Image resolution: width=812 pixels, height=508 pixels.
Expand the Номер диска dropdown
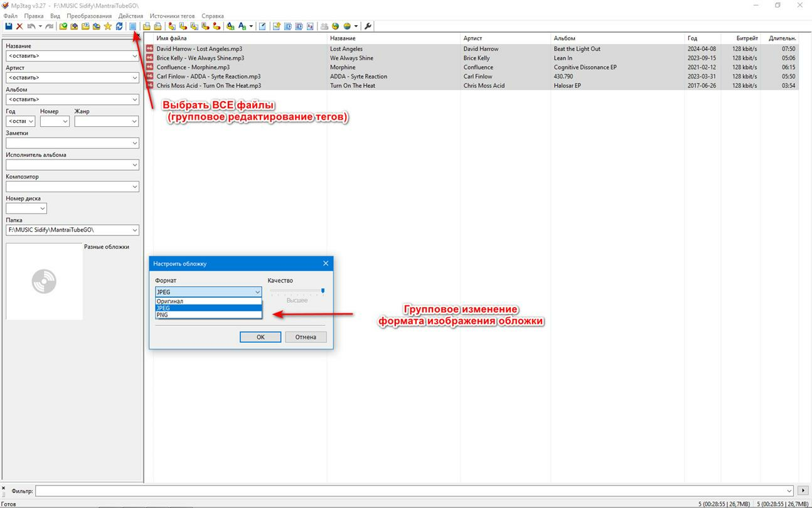(x=43, y=208)
